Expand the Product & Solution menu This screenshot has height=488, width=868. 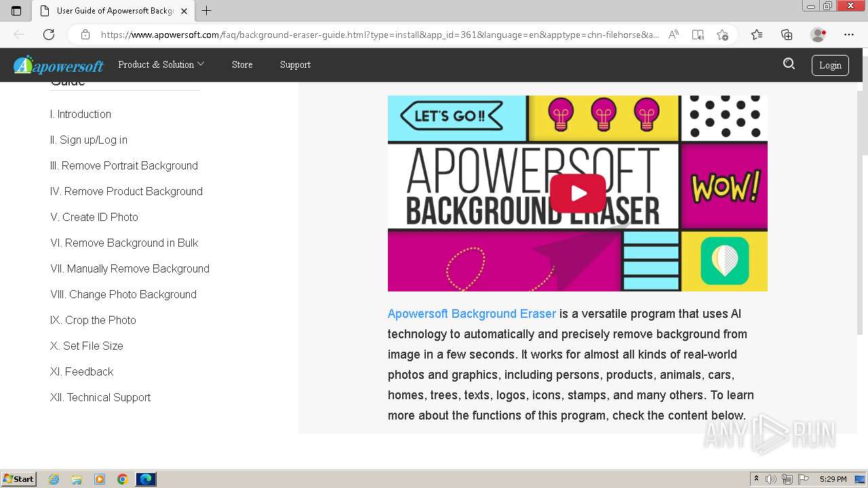pos(161,64)
